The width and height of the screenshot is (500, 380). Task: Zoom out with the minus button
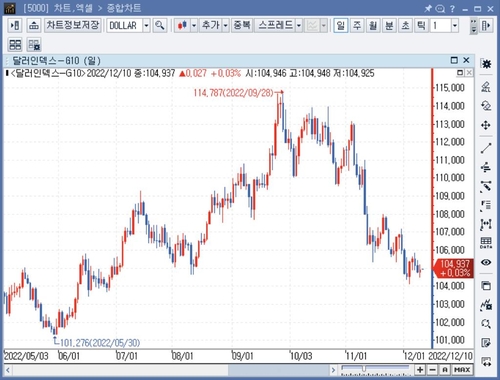click(x=432, y=370)
